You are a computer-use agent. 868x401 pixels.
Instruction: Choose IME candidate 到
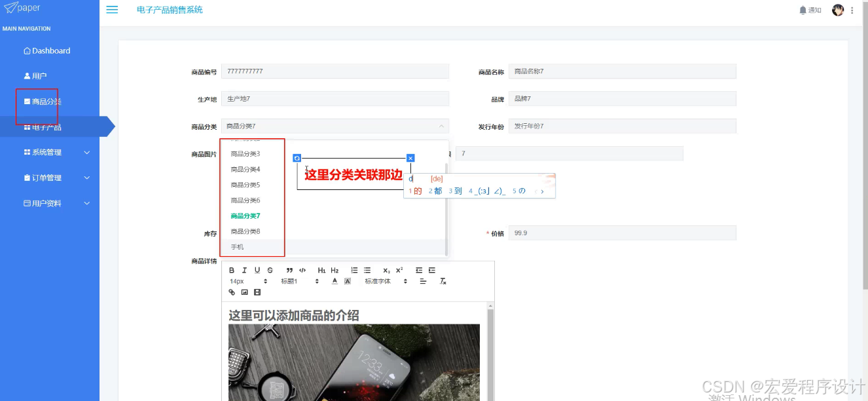(x=456, y=191)
